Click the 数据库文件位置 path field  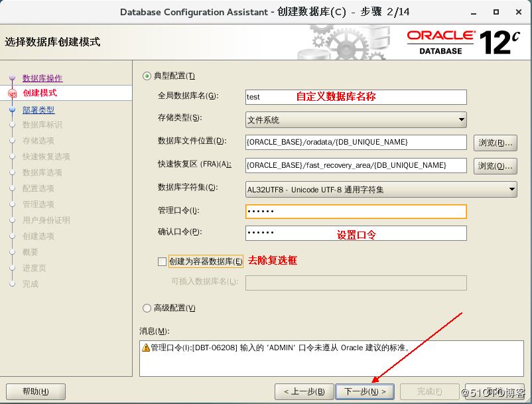tap(356, 142)
